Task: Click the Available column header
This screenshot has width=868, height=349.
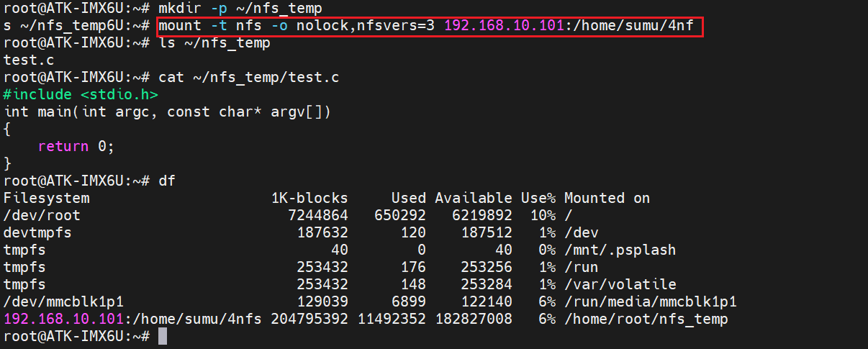Action: 474,198
